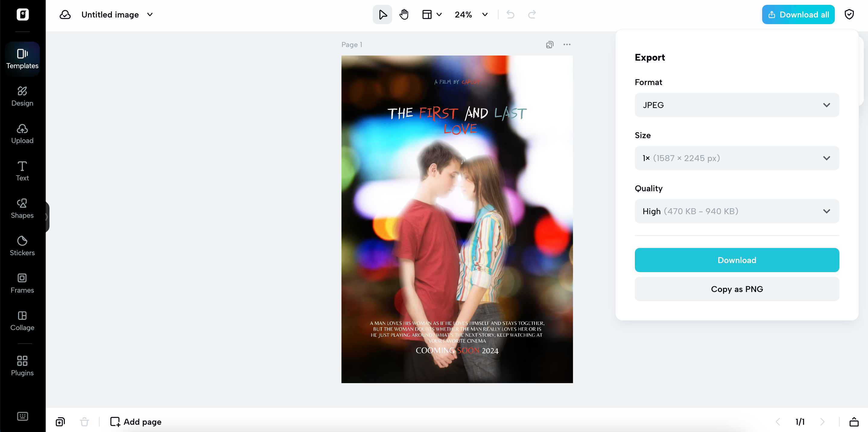The width and height of the screenshot is (868, 432).
Task: Copy the design as PNG
Action: coord(737,289)
